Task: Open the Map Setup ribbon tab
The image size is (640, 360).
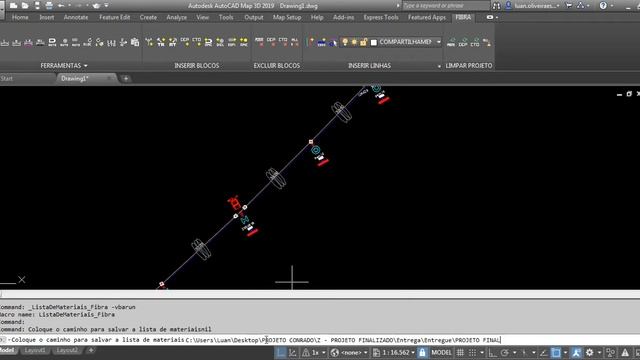Action: pyautogui.click(x=287, y=18)
